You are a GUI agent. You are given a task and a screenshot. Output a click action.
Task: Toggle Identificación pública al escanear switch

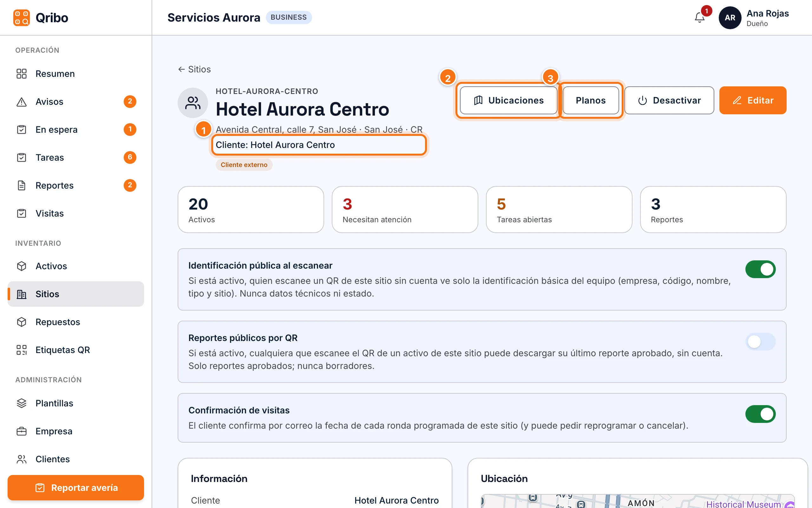coord(760,270)
